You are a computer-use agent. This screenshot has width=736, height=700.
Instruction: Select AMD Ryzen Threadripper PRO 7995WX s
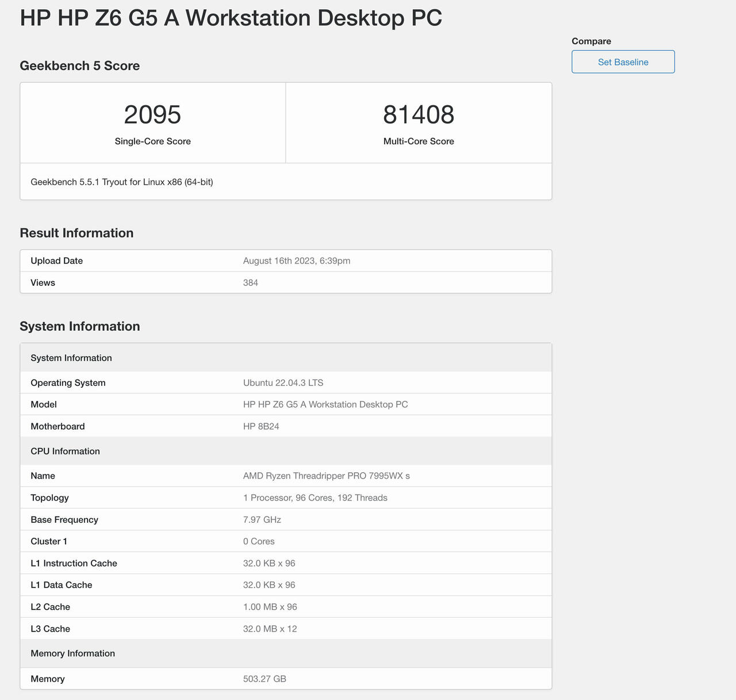click(327, 476)
